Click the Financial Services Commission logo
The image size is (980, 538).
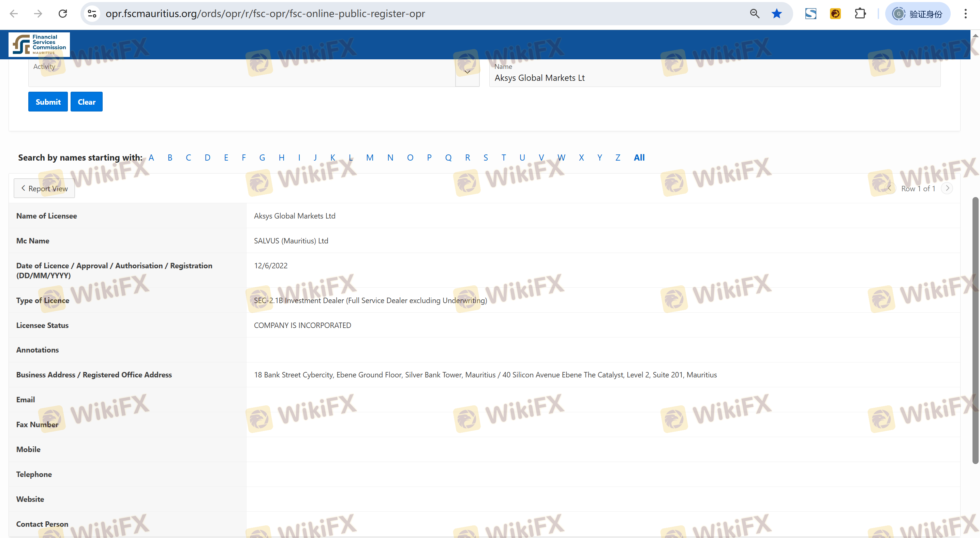[x=39, y=45]
